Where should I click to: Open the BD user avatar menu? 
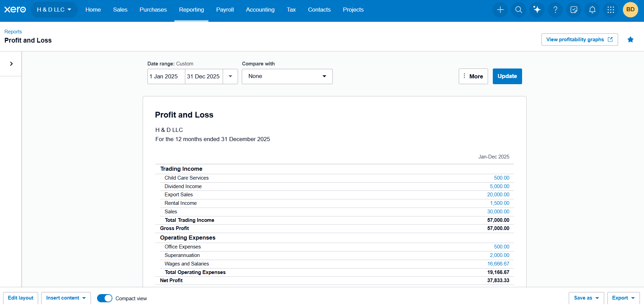630,10
